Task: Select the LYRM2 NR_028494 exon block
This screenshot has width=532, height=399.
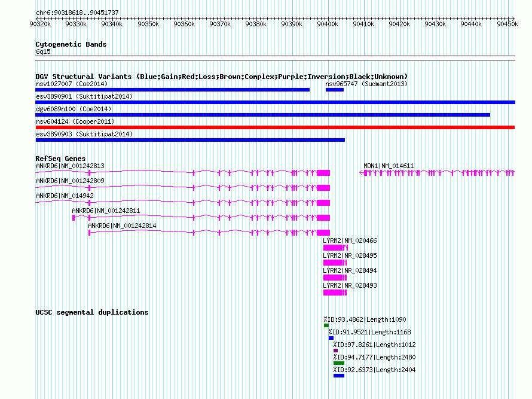Action: (x=333, y=278)
